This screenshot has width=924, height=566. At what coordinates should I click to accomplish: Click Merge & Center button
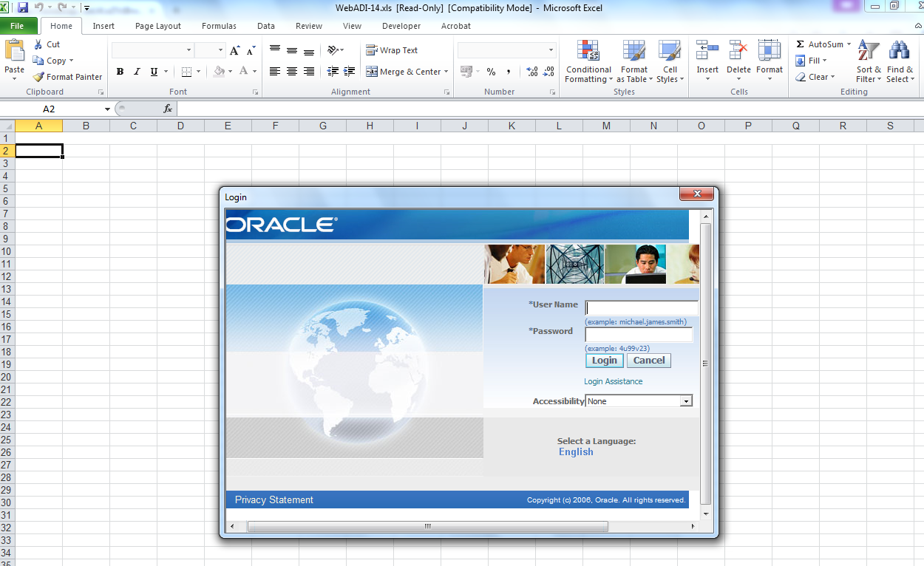click(x=403, y=72)
